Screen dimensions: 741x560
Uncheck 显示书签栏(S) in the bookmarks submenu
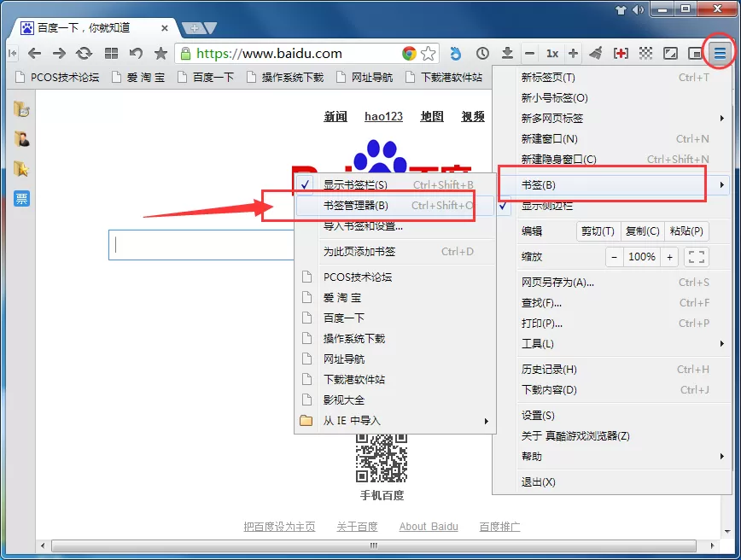pyautogui.click(x=395, y=184)
